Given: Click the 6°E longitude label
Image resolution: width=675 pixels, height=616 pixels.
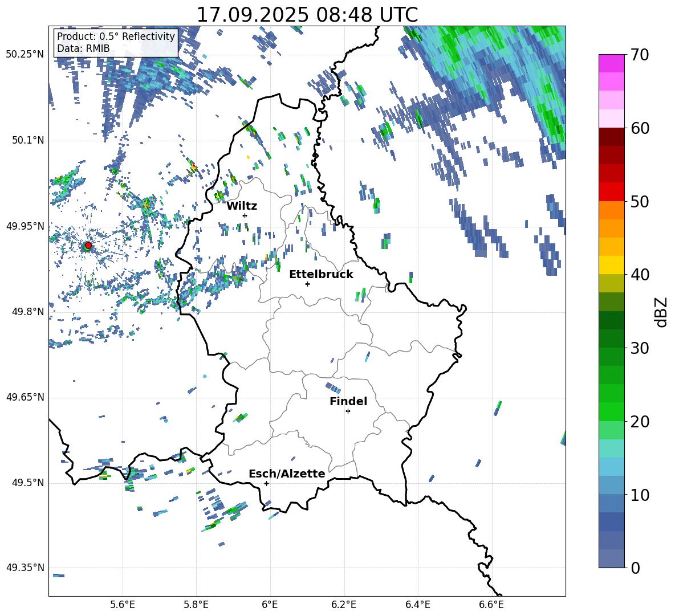Looking at the screenshot, I should point(270,605).
